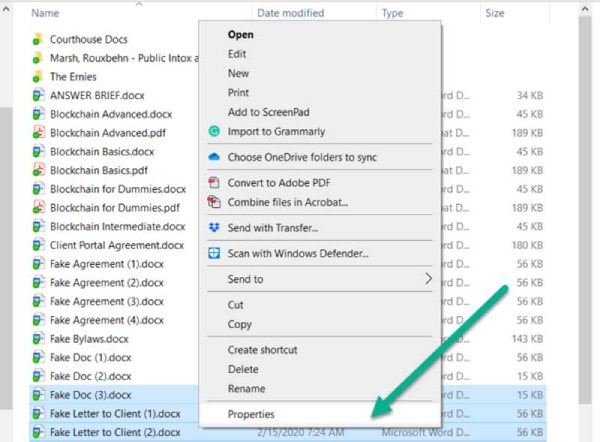Select the ANSWER BRIEF.docx file

[x=98, y=95]
